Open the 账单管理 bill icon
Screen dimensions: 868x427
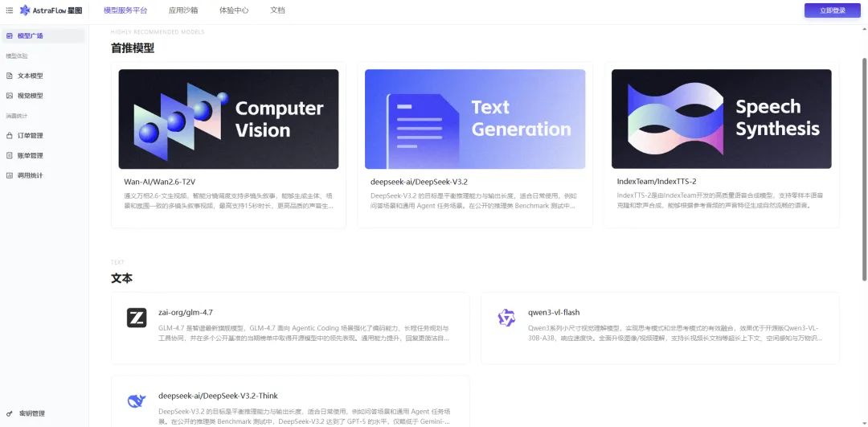coord(10,156)
